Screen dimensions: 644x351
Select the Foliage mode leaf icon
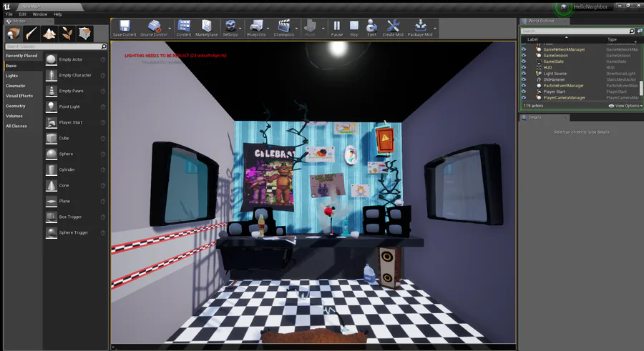pos(67,34)
